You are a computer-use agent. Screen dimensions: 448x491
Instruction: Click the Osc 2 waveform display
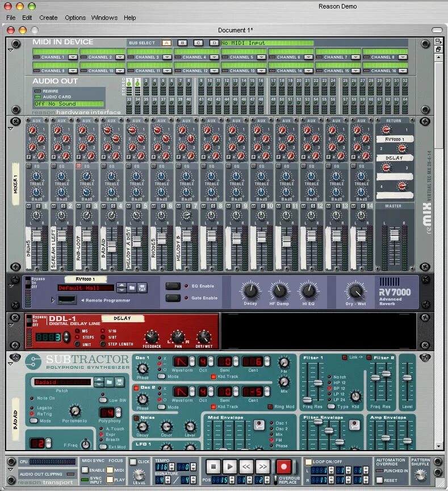tap(181, 392)
